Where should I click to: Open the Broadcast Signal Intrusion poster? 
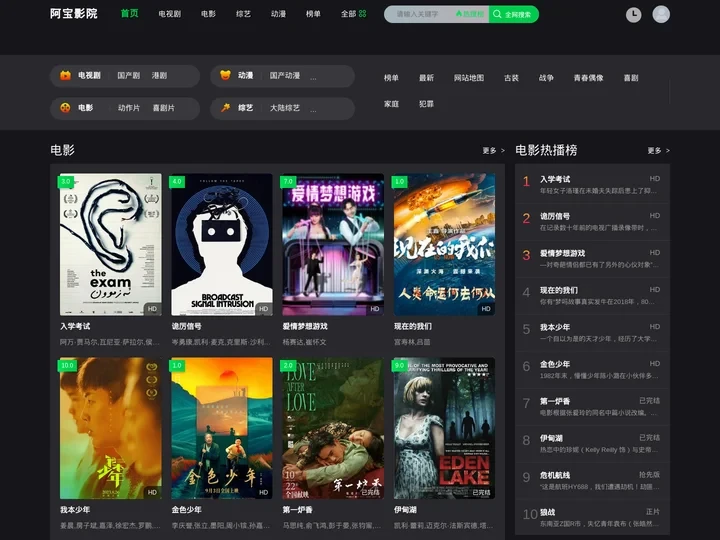tap(222, 244)
